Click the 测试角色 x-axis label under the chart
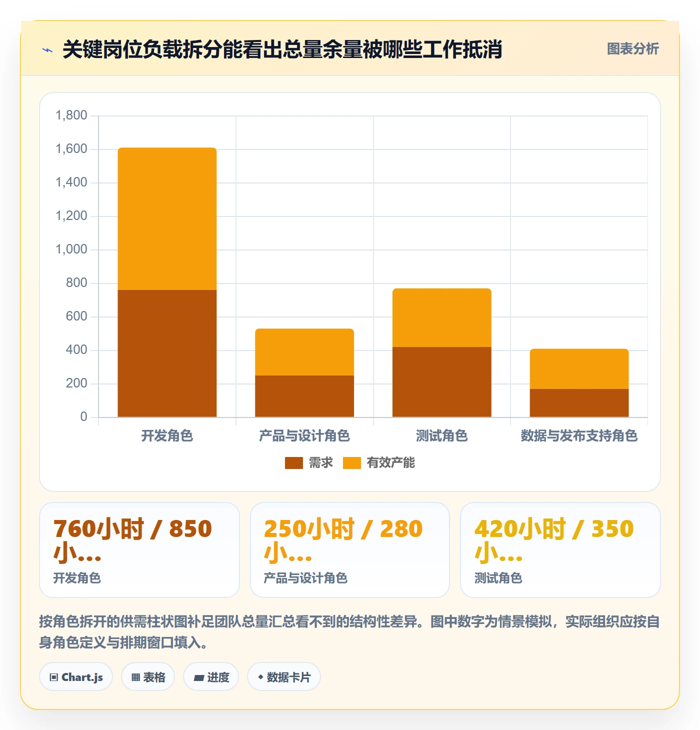 click(442, 436)
